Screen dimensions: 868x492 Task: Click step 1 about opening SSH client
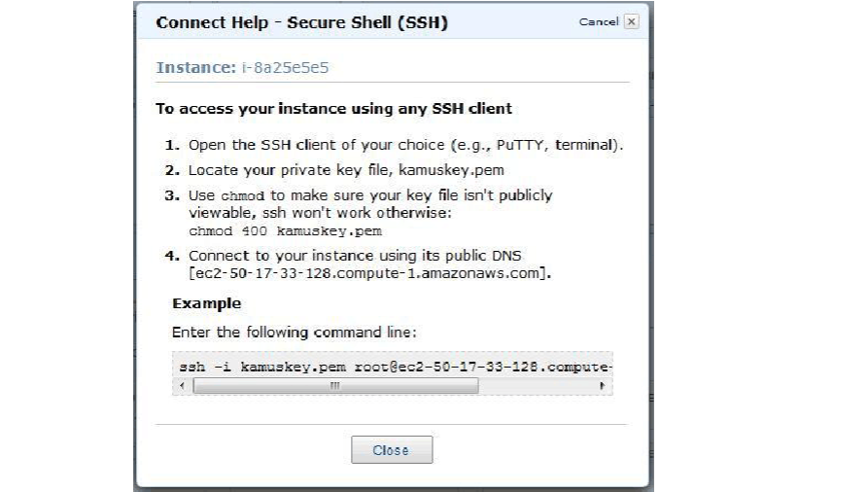405,145
